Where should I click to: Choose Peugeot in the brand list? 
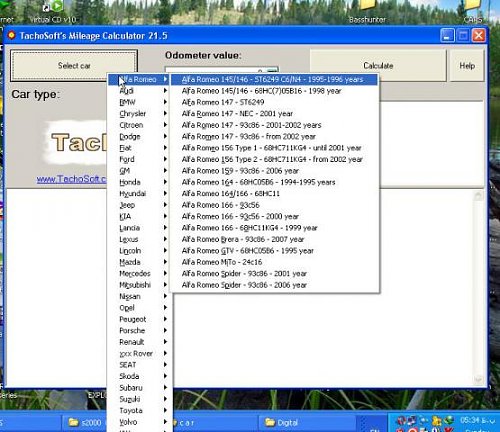click(x=140, y=319)
